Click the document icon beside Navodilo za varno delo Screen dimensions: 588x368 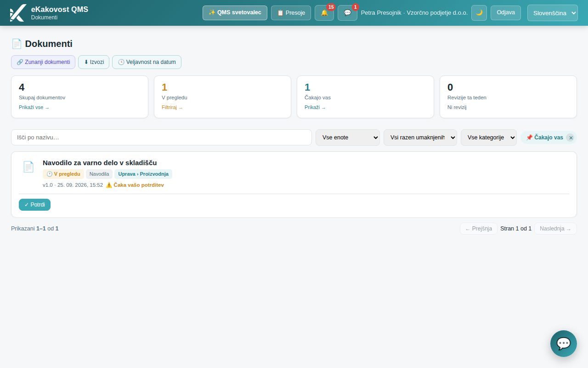click(28, 167)
